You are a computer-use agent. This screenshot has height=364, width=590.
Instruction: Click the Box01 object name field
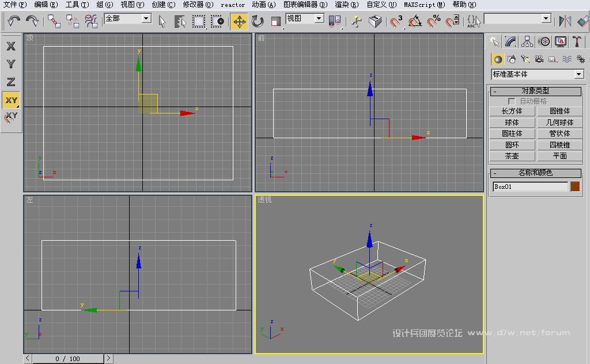coord(530,187)
